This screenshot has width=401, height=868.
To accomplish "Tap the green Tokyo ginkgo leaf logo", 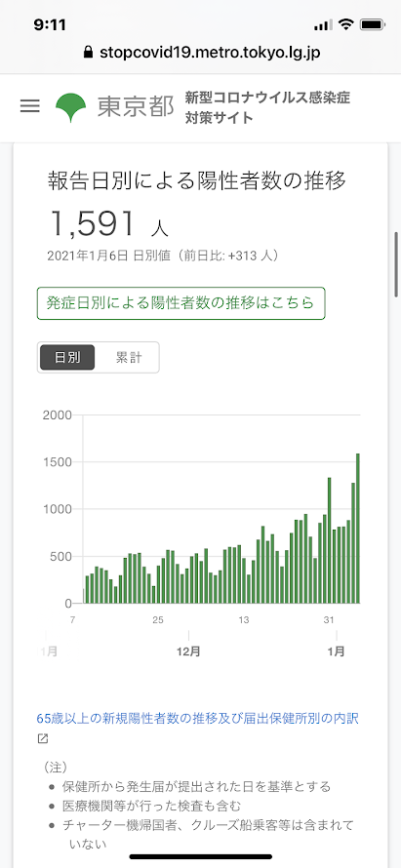I will (x=71, y=107).
